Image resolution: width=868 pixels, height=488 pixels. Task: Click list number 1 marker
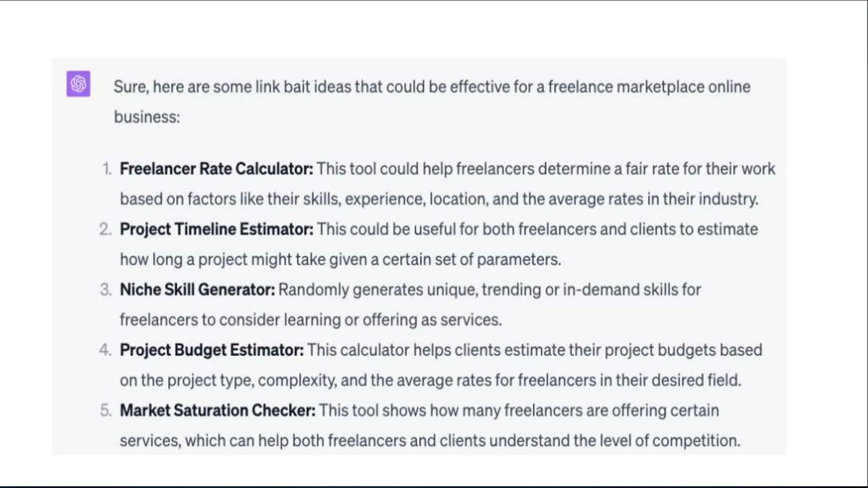coord(107,169)
